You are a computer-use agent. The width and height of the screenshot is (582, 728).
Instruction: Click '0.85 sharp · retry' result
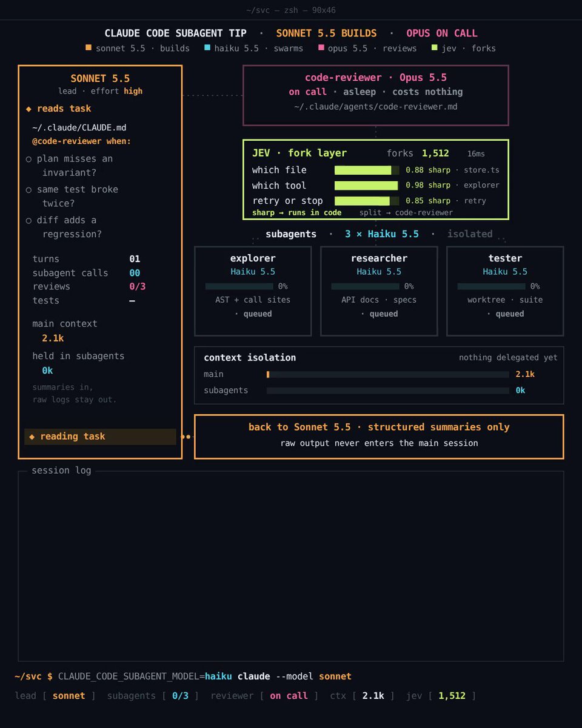tap(446, 201)
